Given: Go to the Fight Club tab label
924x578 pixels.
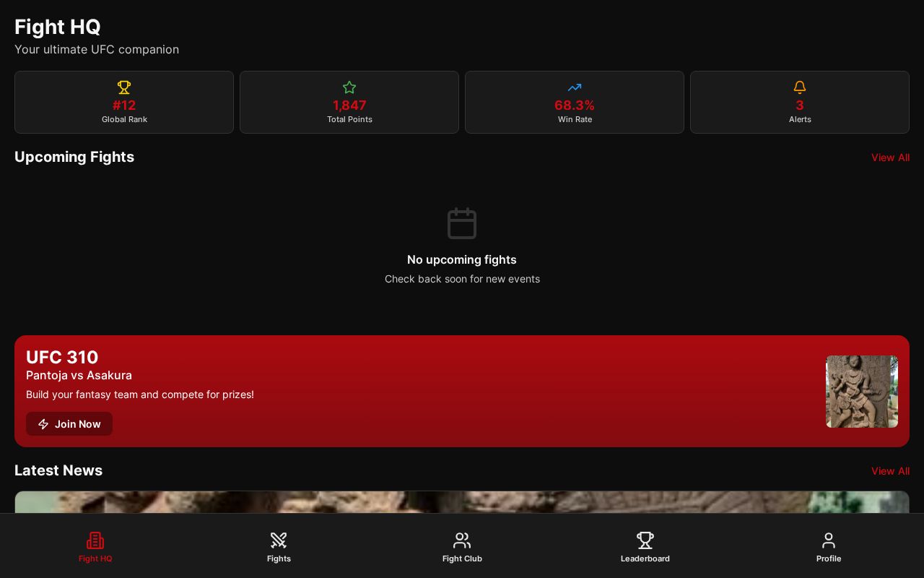Looking at the screenshot, I should (462, 558).
